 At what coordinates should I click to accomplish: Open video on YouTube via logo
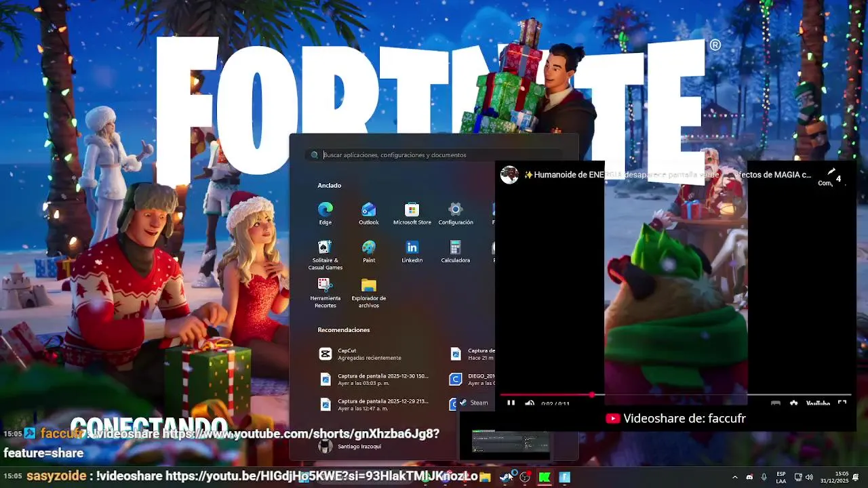click(x=818, y=404)
